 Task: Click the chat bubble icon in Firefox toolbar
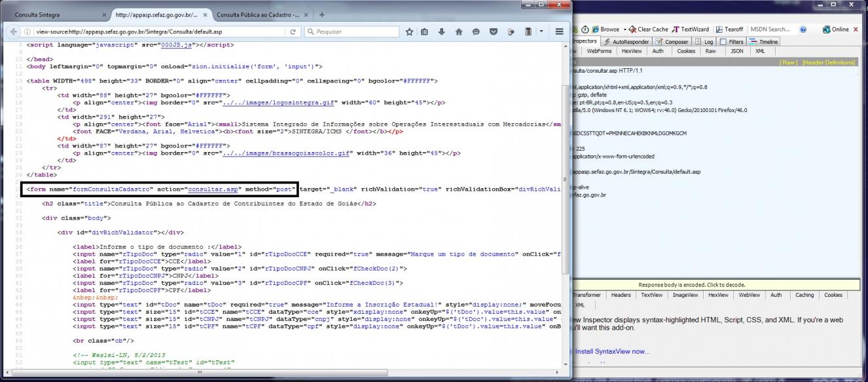[x=476, y=31]
